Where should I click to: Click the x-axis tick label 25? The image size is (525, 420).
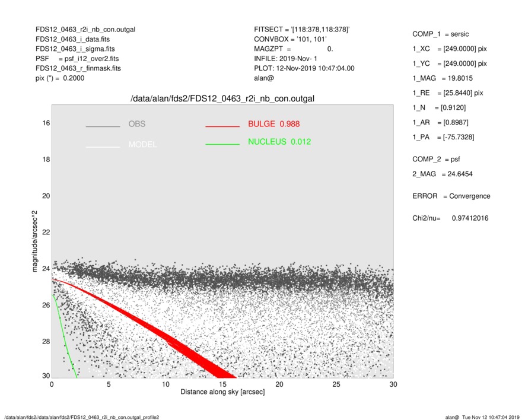click(x=336, y=384)
